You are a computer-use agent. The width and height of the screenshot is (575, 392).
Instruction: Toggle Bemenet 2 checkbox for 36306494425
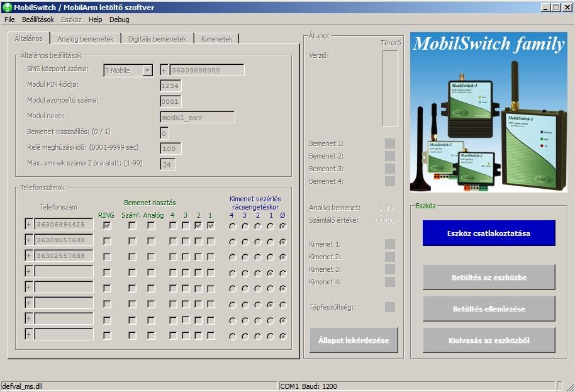point(198,225)
